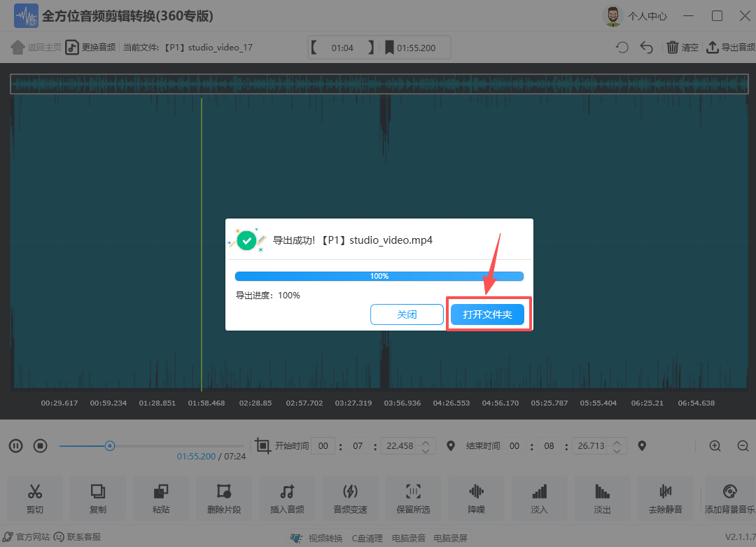
Task: Click the end time seconds stepper arrow
Action: pyautogui.click(x=617, y=442)
